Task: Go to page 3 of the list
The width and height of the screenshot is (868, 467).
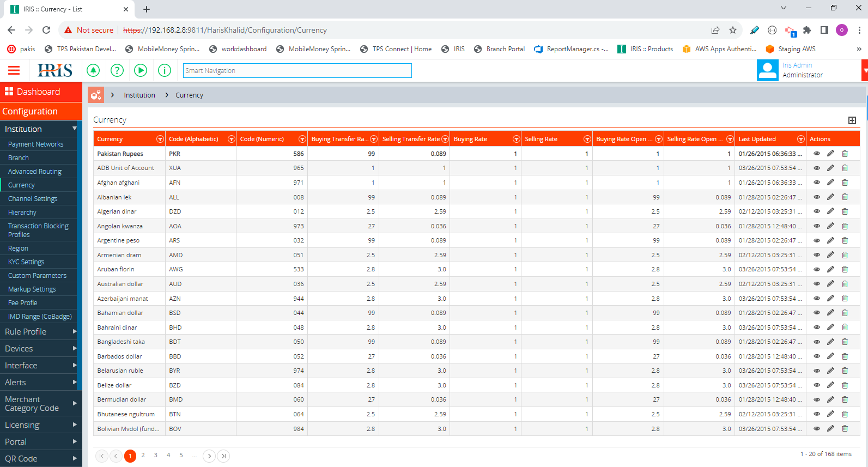Action: [x=156, y=456]
